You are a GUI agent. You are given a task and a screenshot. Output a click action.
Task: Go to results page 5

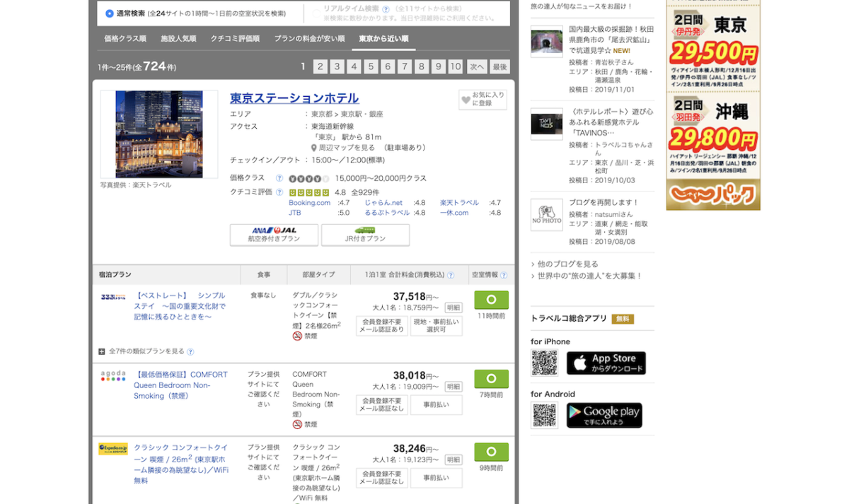point(371,66)
